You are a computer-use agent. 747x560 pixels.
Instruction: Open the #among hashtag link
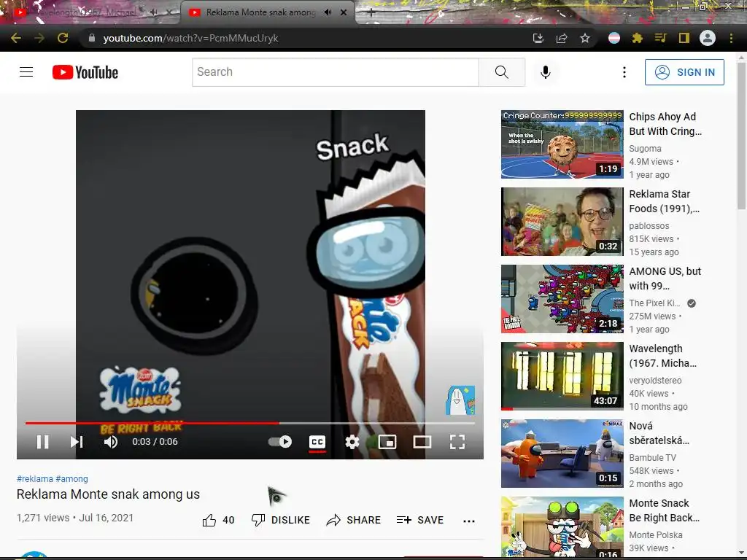point(72,478)
